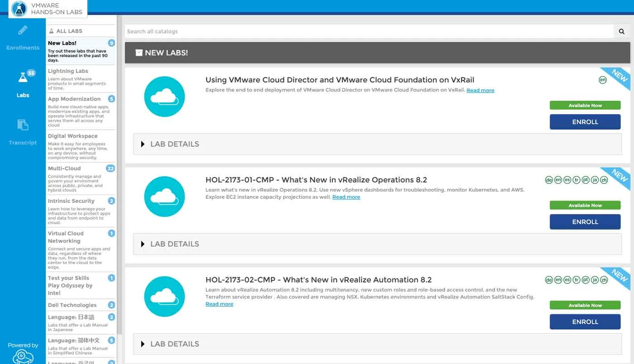Click the search magnifier button

pos(622,31)
